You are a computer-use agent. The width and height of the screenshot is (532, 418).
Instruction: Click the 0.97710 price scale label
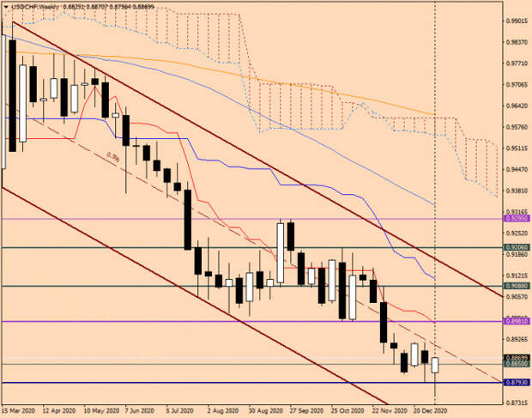[517, 64]
